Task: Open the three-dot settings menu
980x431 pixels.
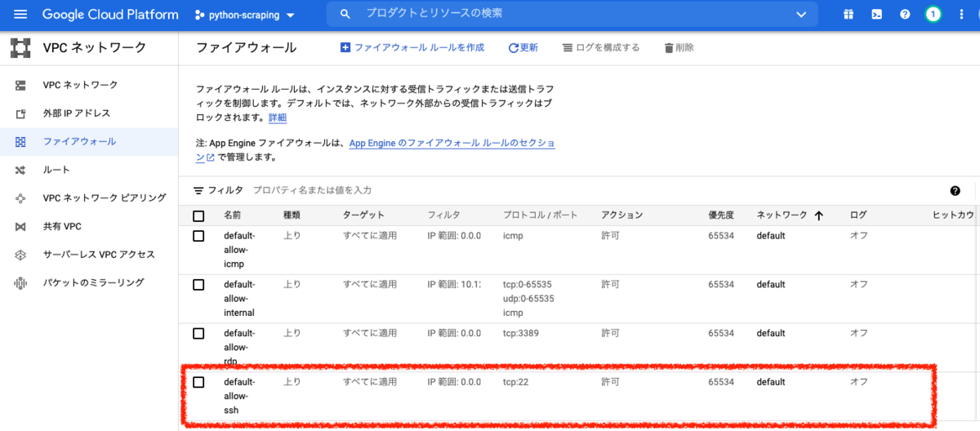Action: point(961,15)
